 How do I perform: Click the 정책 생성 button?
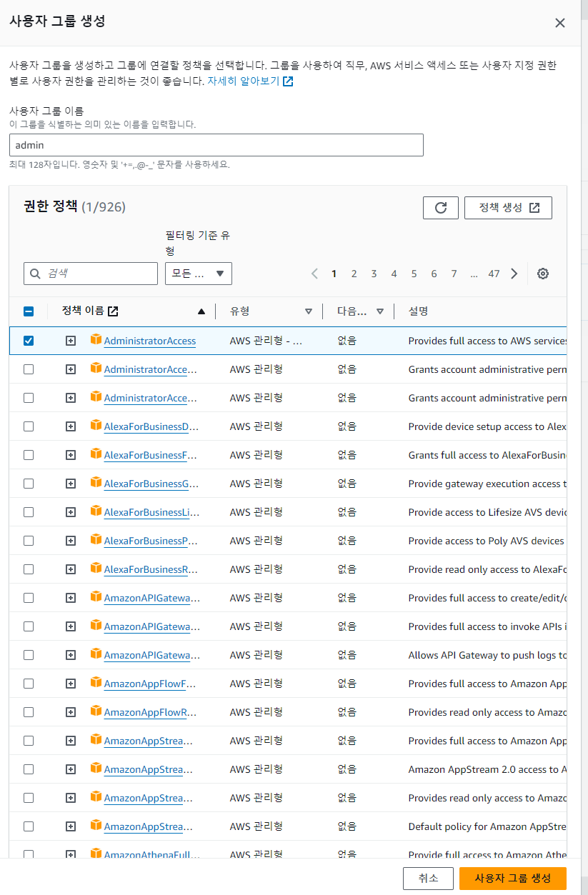pos(508,208)
